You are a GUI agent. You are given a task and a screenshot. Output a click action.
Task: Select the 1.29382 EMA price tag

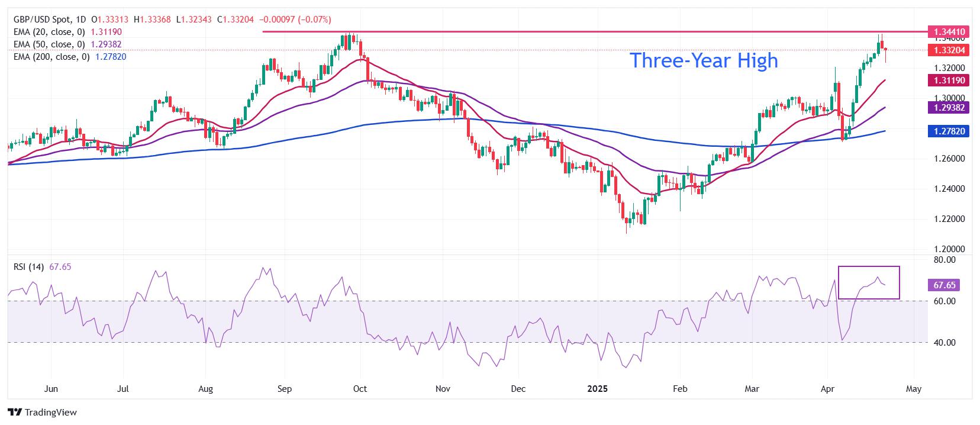[x=947, y=108]
